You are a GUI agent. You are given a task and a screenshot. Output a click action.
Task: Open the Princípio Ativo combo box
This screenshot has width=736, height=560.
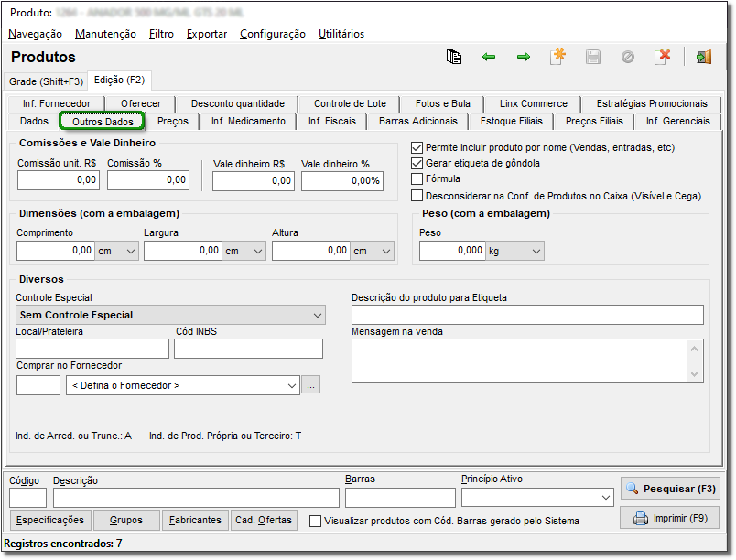coord(605,497)
